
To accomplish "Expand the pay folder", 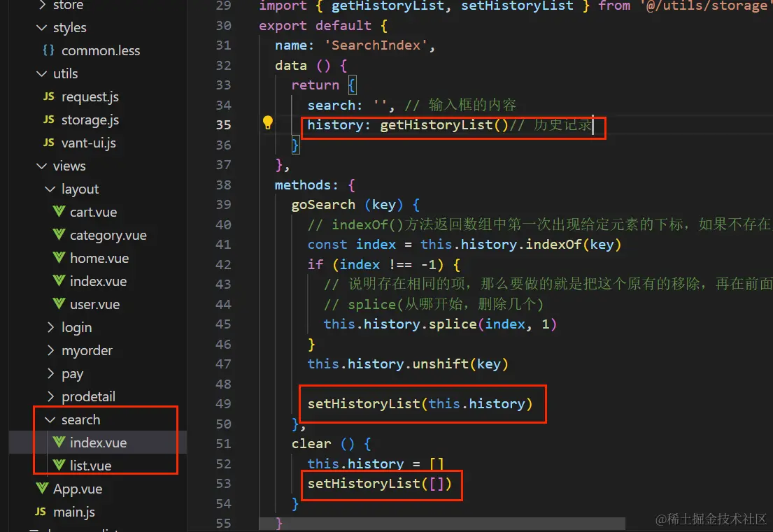I will pyautogui.click(x=50, y=373).
